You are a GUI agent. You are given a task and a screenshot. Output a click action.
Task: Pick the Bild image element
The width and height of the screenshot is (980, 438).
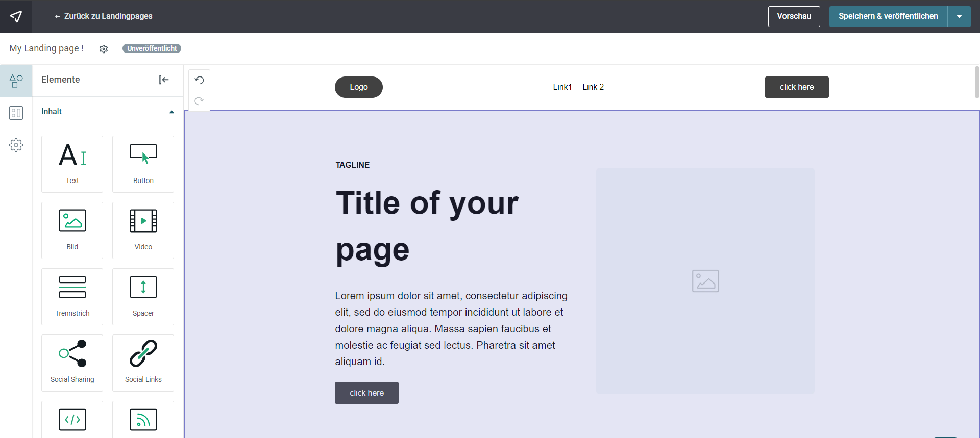(72, 230)
